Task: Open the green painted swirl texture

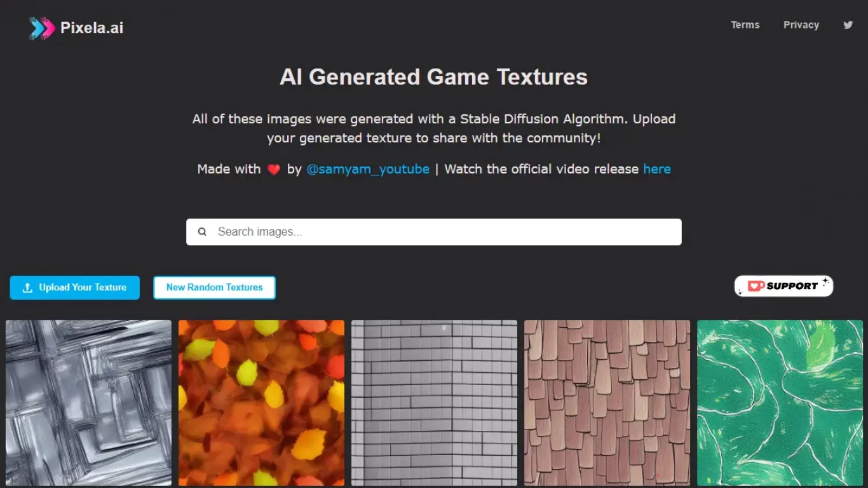Action: (x=780, y=403)
